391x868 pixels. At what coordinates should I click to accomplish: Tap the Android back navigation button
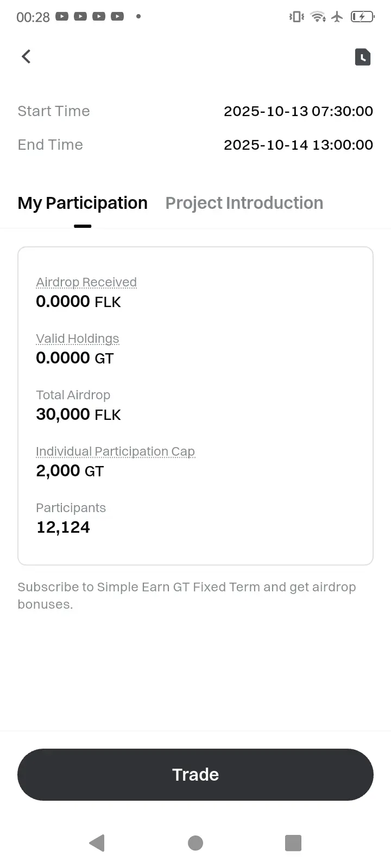tap(97, 843)
